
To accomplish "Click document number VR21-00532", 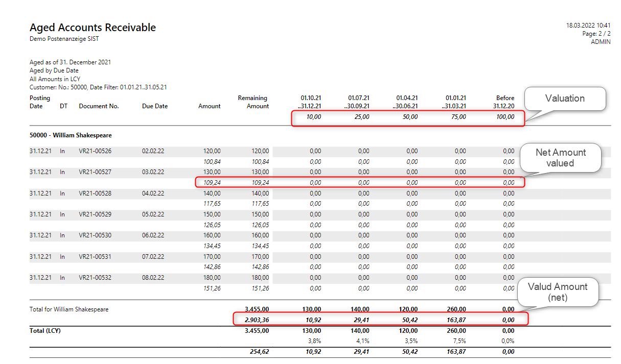I will point(95,278).
